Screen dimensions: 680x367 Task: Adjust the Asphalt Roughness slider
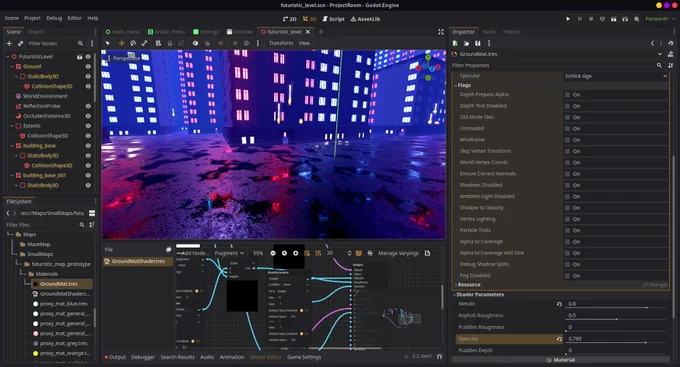pyautogui.click(x=616, y=319)
